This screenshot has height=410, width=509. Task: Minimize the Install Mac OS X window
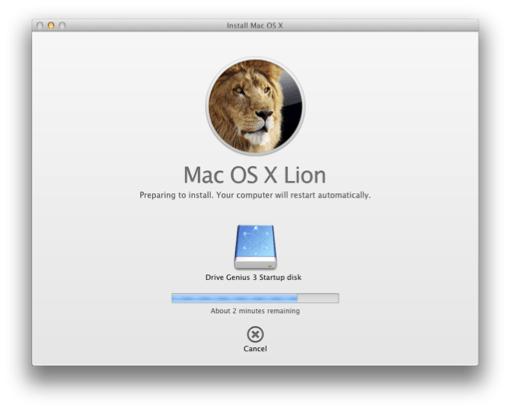51,25
